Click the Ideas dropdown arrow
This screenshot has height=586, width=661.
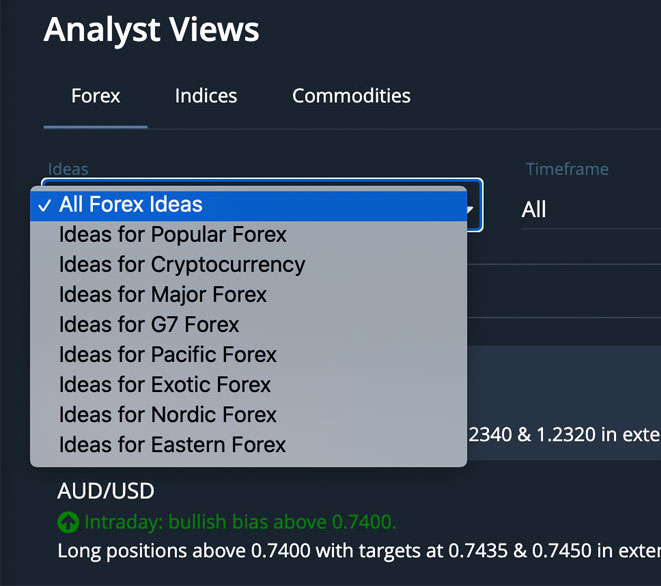coord(470,209)
